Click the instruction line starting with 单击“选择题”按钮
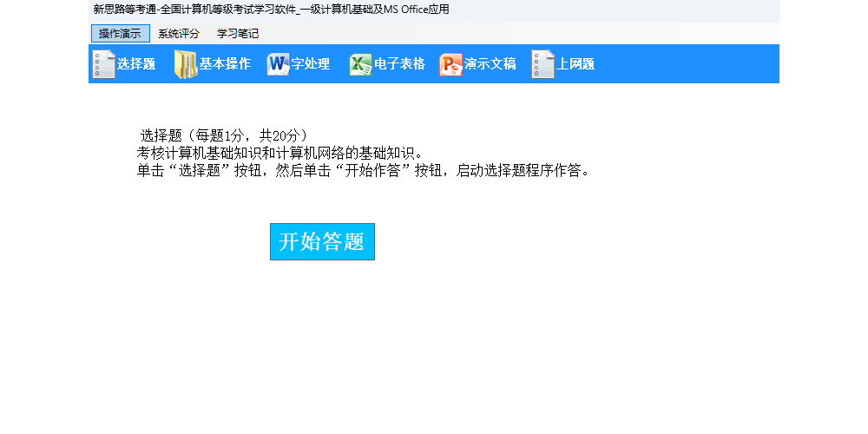 pyautogui.click(x=365, y=170)
